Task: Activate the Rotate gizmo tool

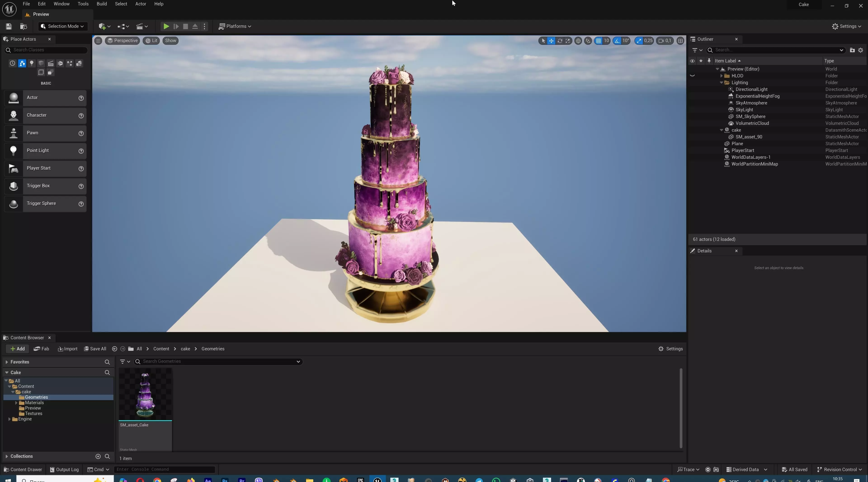Action: point(560,41)
